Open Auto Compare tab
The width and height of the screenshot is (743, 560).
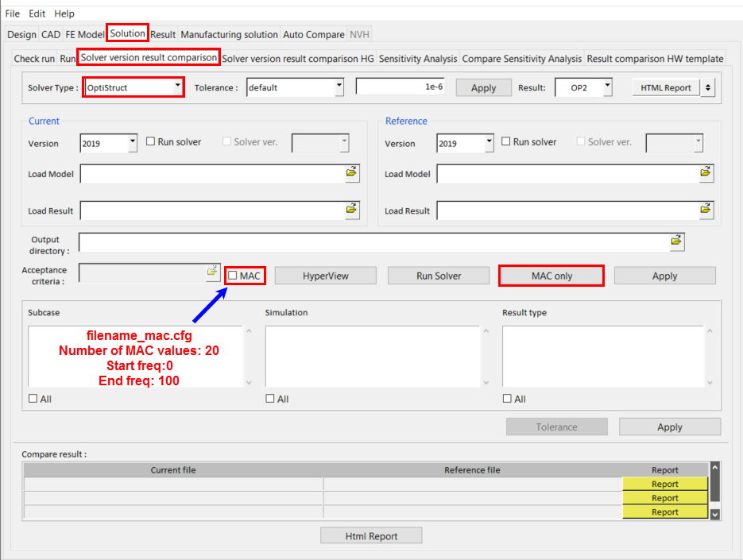point(314,35)
